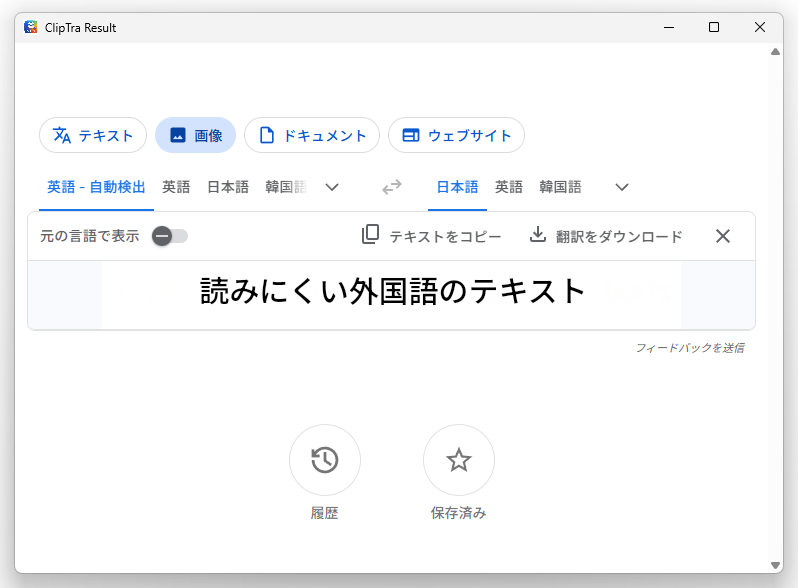The height and width of the screenshot is (588, 798).
Task: Click the scrollbar down arrow
Action: coord(776,565)
